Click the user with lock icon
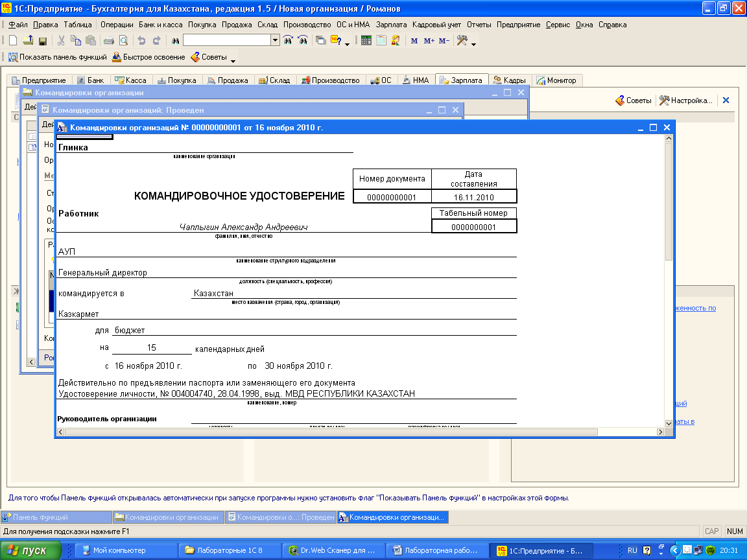The image size is (747, 560). (x=396, y=40)
